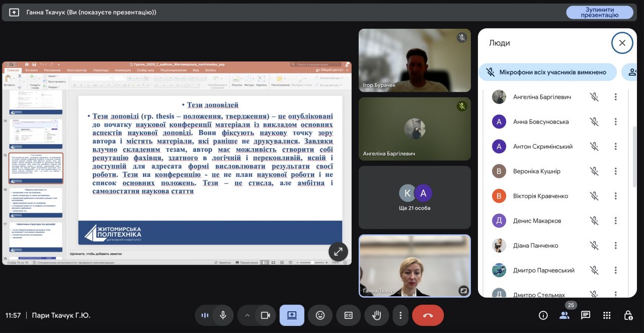Open emoji reactions picker
644x333 pixels.
tap(320, 315)
